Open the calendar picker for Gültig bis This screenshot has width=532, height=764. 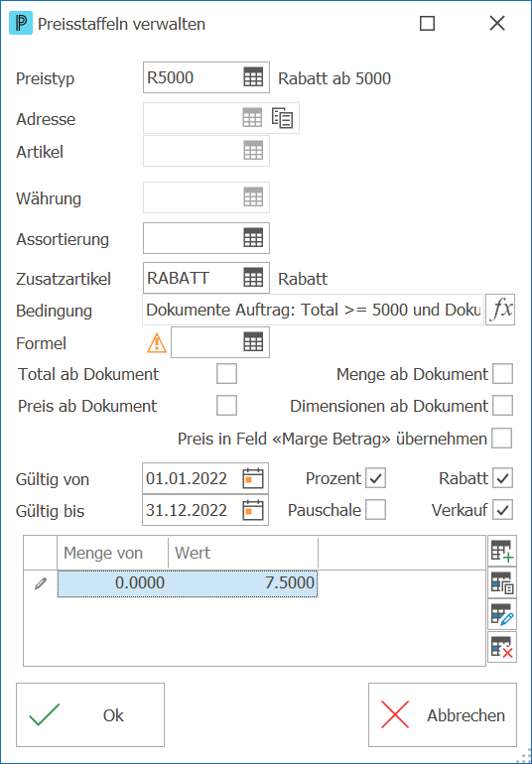tap(253, 510)
